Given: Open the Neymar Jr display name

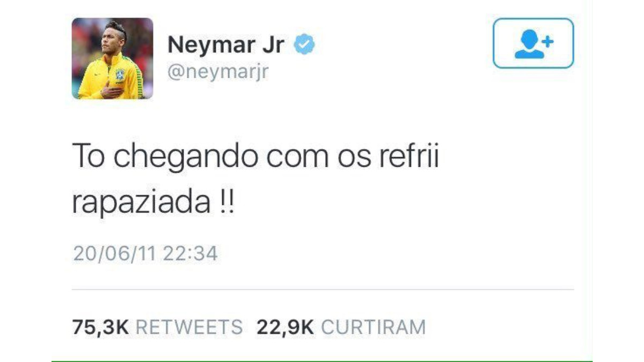Looking at the screenshot, I should point(226,45).
